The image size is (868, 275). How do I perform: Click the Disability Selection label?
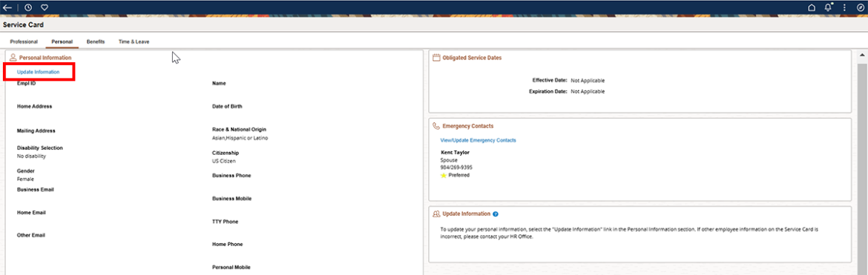point(40,148)
